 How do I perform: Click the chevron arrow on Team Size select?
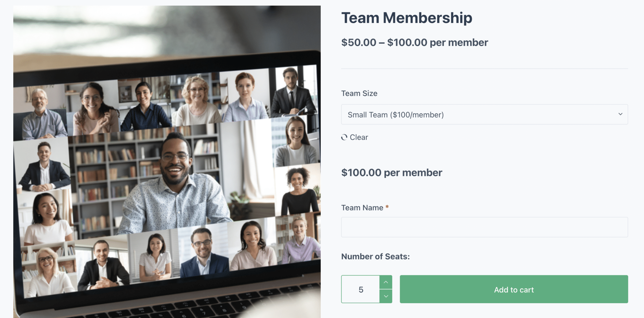tap(620, 114)
